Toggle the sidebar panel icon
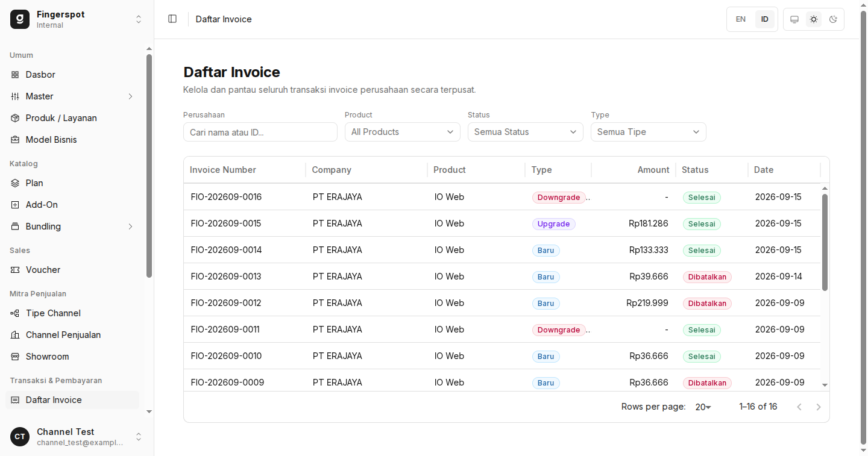The image size is (868, 456). pyautogui.click(x=172, y=19)
